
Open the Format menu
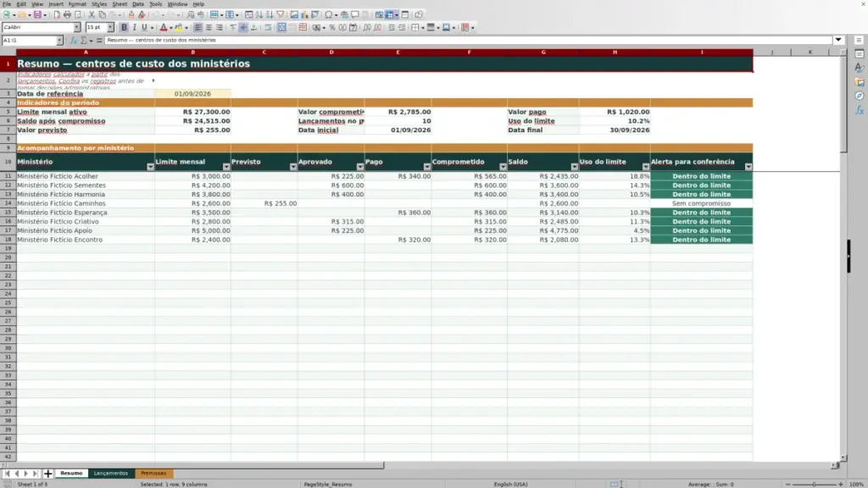pos(77,4)
